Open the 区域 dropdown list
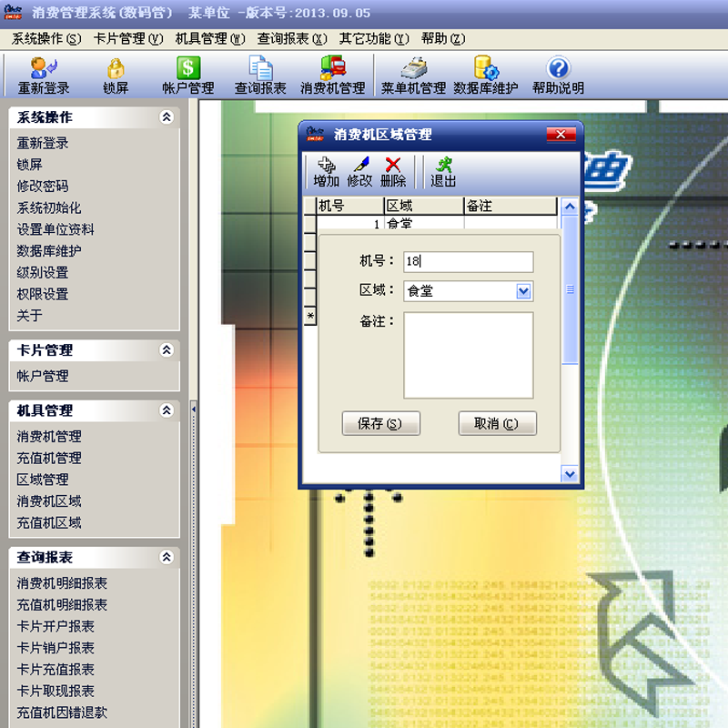Screen dimensions: 728x728 [523, 291]
